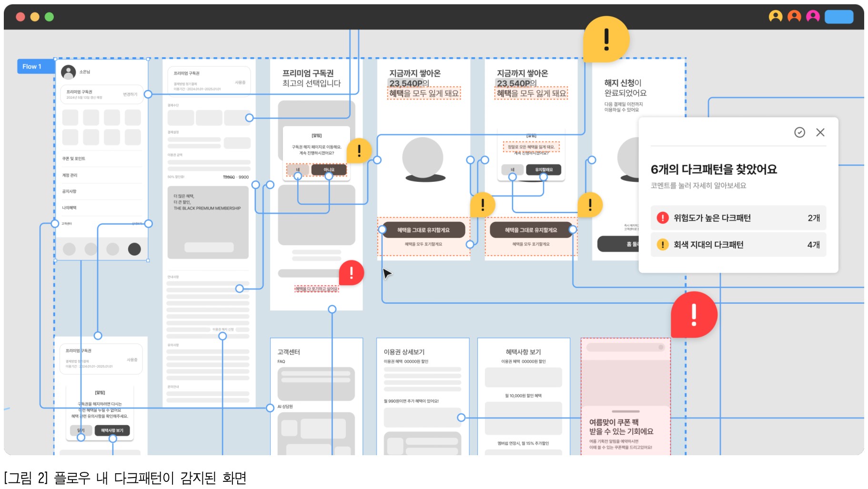Image resolution: width=868 pixels, height=489 pixels.
Task: Expand the 회색 지대의 다크패턴 row
Action: click(738, 245)
